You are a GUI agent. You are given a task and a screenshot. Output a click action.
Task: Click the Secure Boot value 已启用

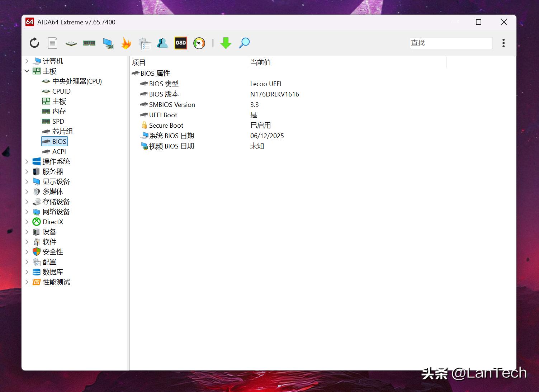260,126
